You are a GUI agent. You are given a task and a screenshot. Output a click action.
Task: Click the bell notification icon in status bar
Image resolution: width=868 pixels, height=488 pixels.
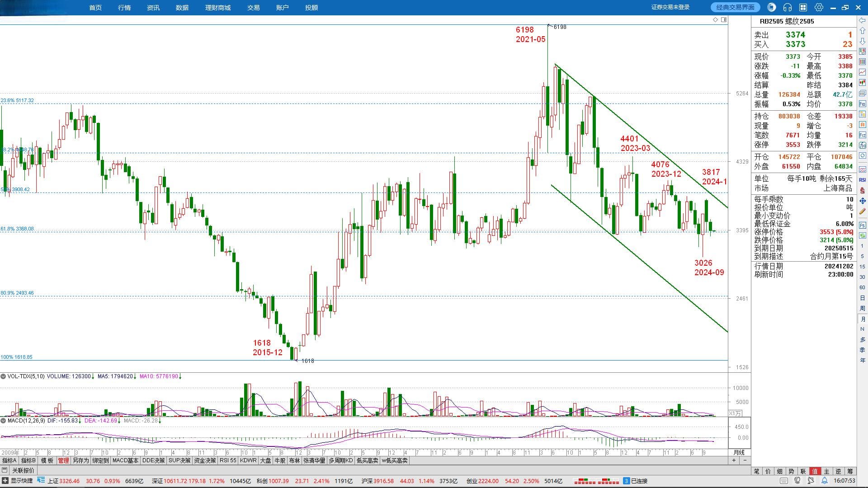point(825,481)
